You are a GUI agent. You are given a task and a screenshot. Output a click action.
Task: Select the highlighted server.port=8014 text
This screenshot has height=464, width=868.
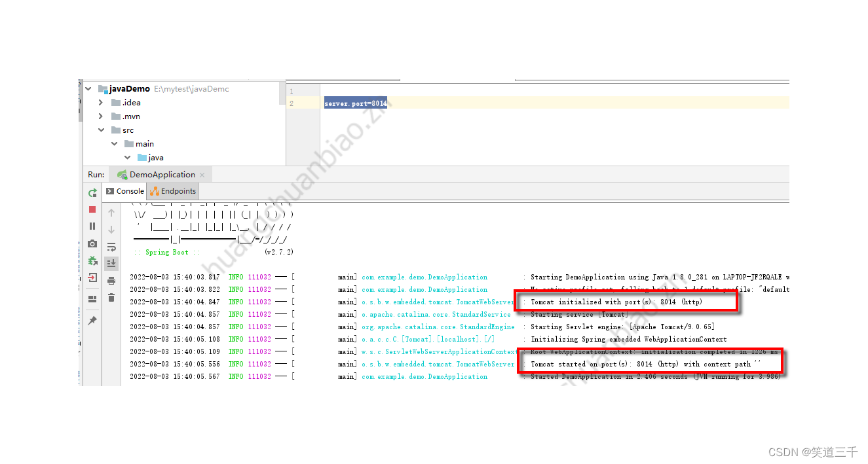click(x=356, y=103)
